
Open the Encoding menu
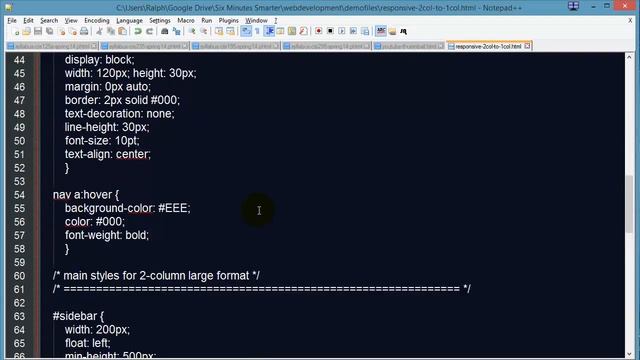97,20
